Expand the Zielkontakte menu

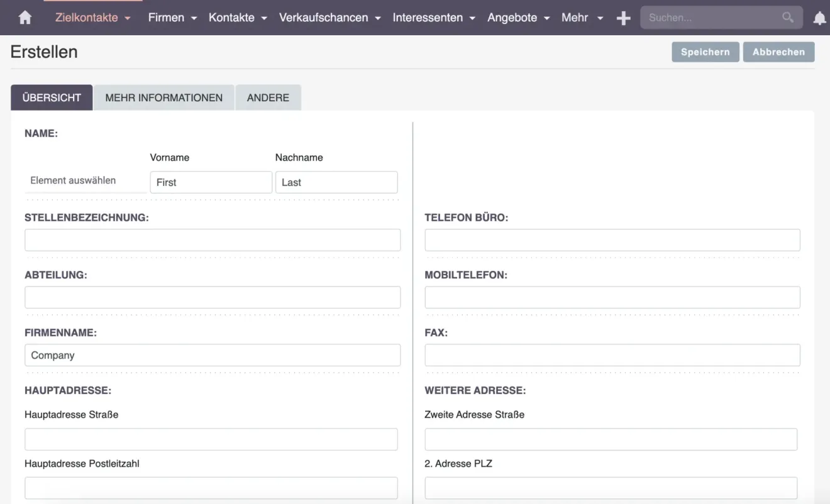[92, 18]
